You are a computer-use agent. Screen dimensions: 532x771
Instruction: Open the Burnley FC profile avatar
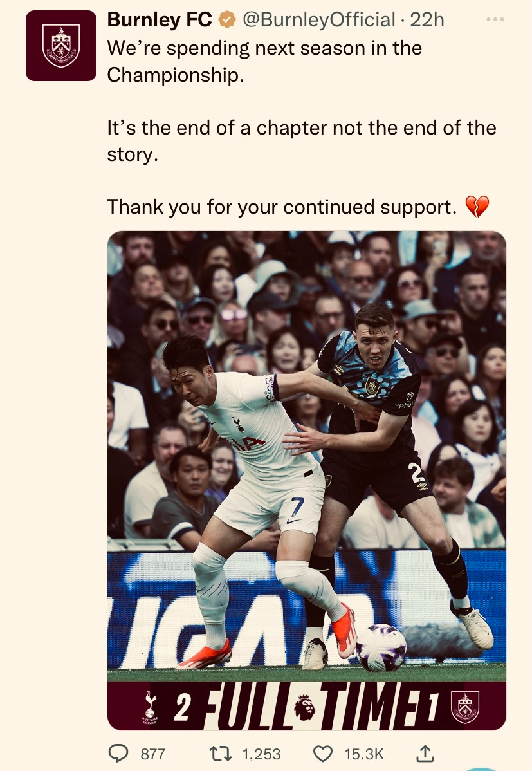tap(61, 46)
